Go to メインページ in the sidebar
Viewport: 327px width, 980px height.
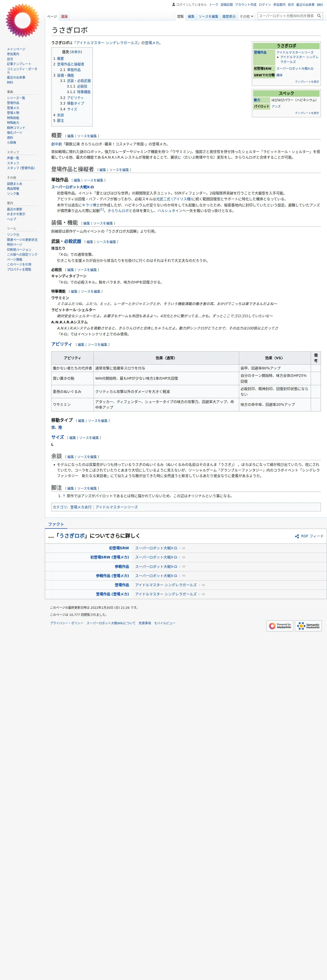(x=16, y=49)
